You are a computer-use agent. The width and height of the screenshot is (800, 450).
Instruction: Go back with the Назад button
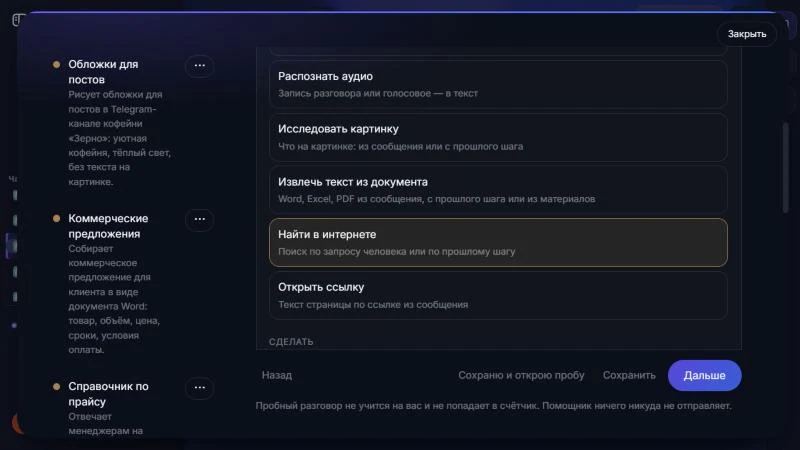coord(277,375)
